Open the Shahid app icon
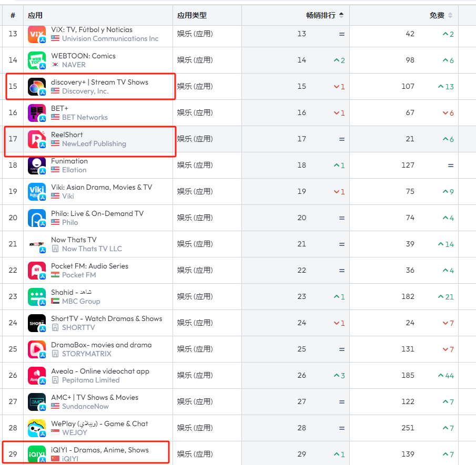This screenshot has width=476, height=465. pos(37,297)
